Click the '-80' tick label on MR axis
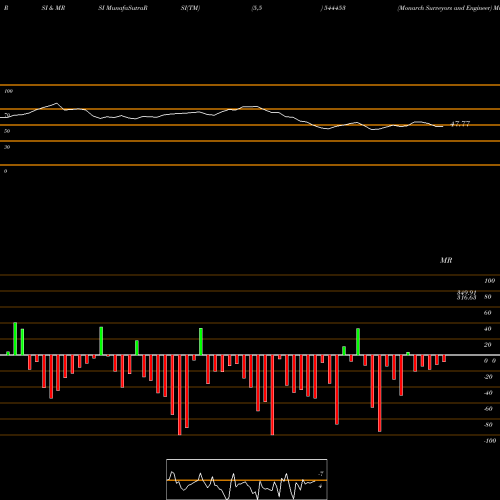 [x=488, y=425]
